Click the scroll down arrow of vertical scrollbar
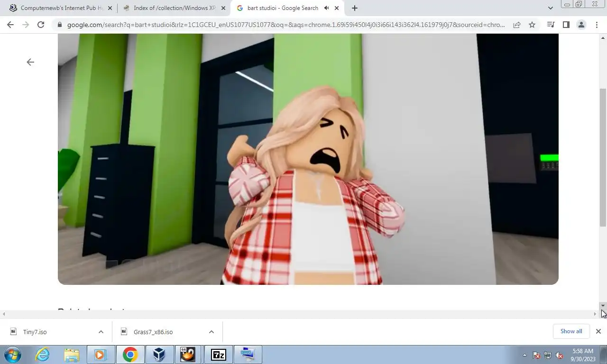The height and width of the screenshot is (364, 607). tap(603, 306)
